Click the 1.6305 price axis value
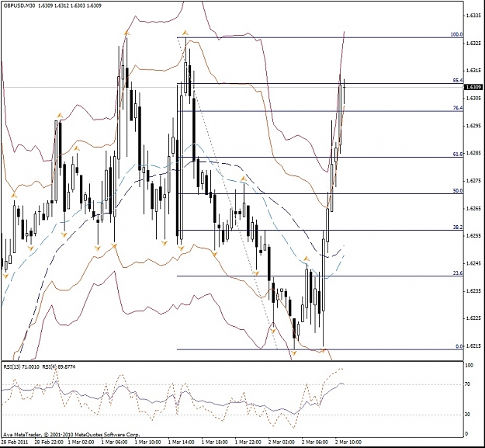Viewport: 485px width, 448px height. pos(473,98)
